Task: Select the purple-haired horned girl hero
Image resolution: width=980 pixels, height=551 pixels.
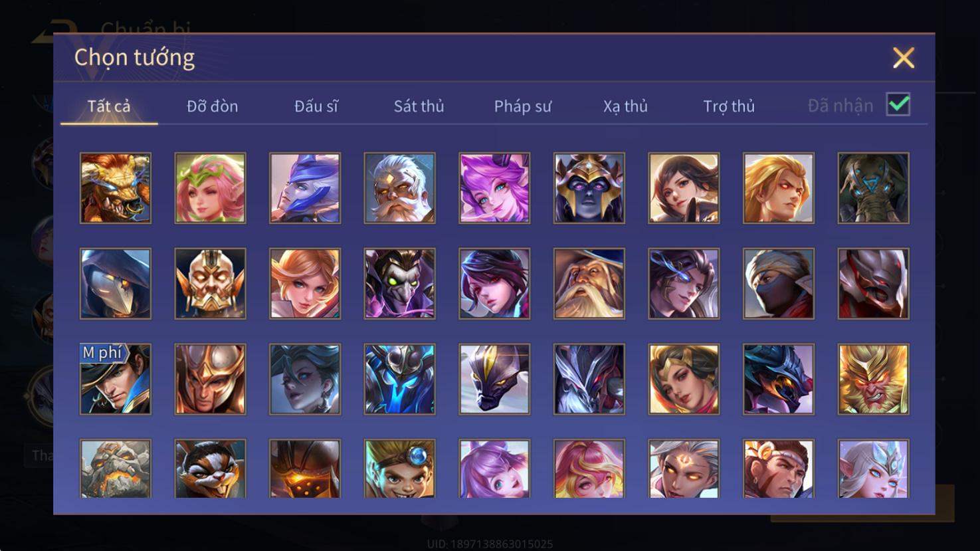Action: (x=494, y=188)
